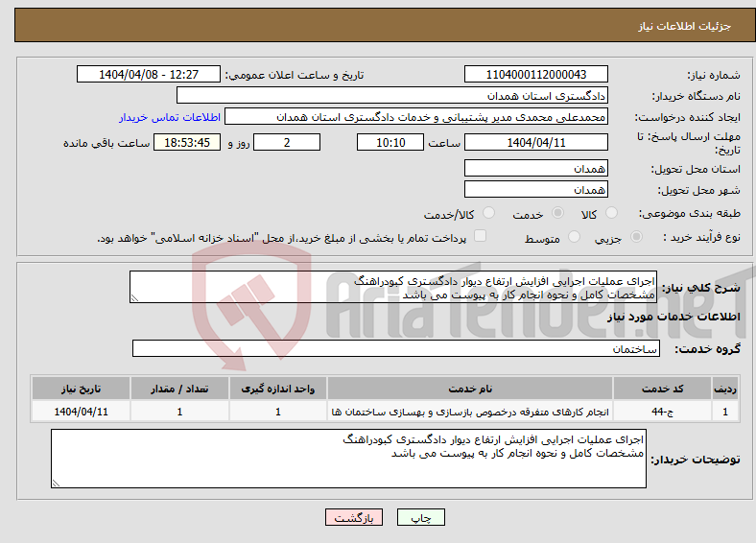The width and height of the screenshot is (756, 543).
Task: Click the remaining days field showing 2
Action: [x=287, y=142]
